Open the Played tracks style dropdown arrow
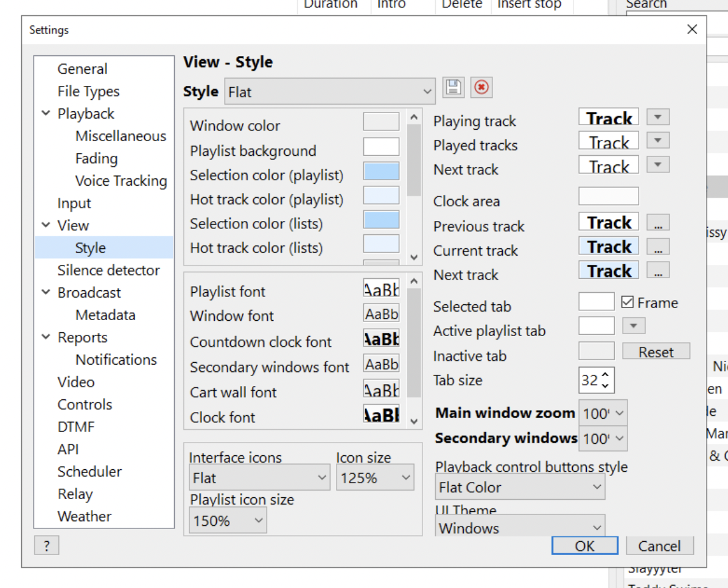This screenshot has width=728, height=588. (x=658, y=140)
